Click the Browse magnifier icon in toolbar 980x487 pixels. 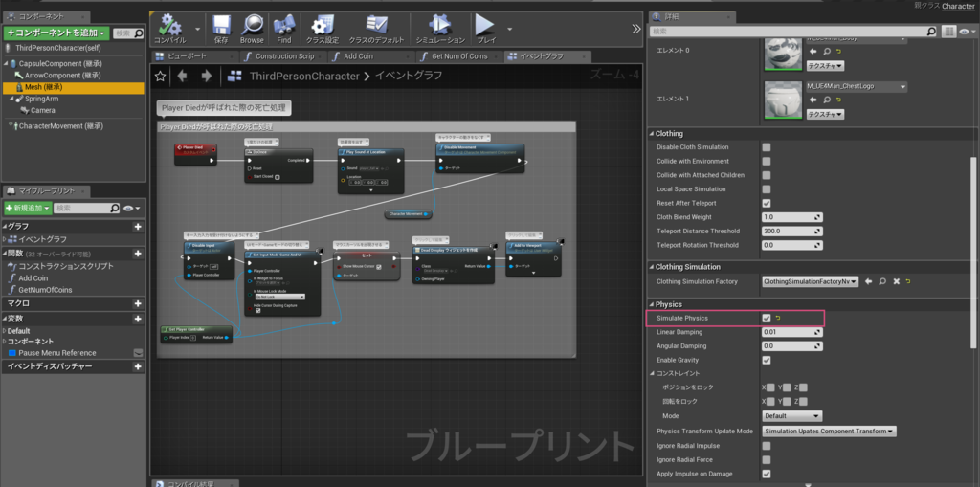point(252,25)
